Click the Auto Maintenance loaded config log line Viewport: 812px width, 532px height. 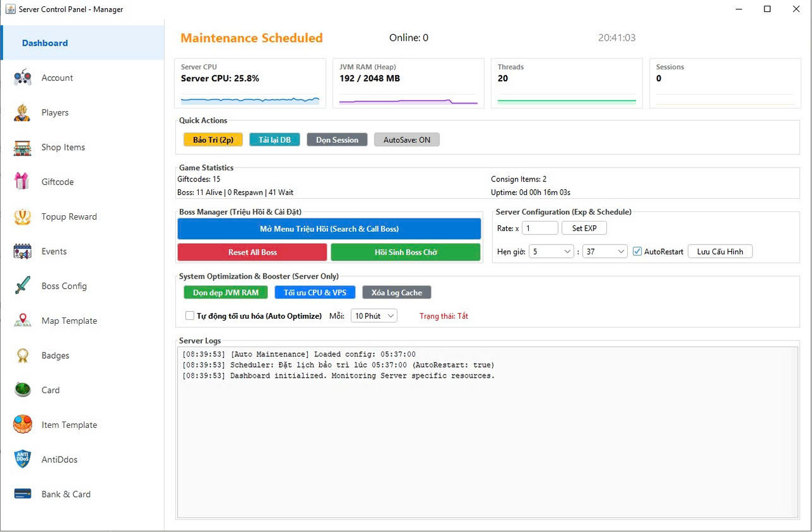(x=299, y=354)
